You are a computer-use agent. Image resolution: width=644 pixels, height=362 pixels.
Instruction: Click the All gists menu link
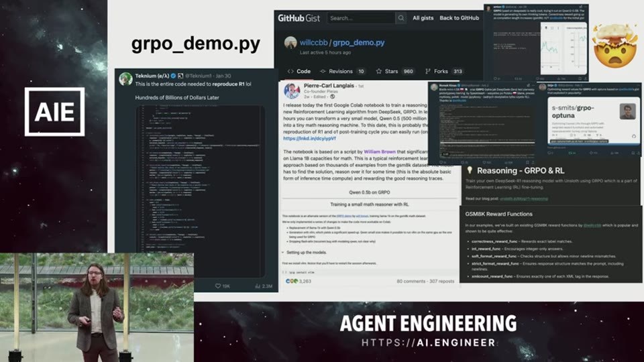[423, 18]
